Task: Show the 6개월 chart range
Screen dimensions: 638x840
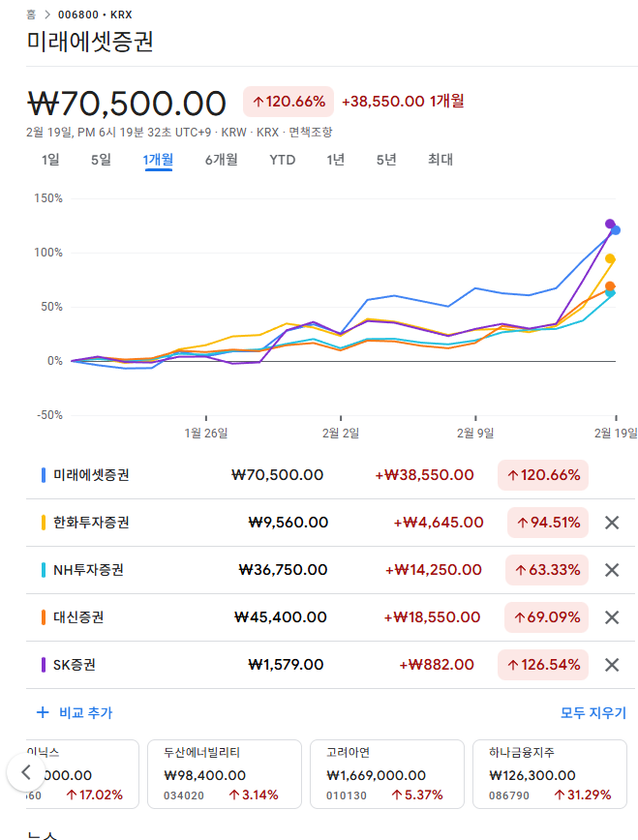Action: pos(221,160)
